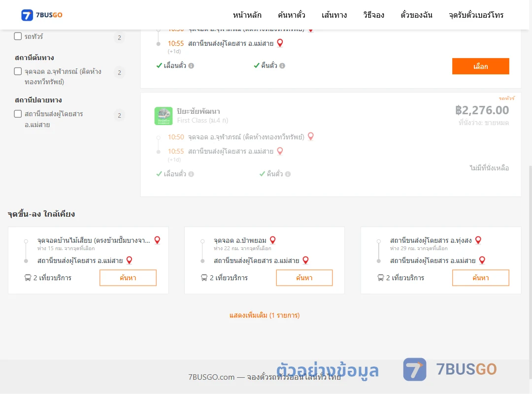Click map pin next to 10:55 แม่สาย station
This screenshot has width=532, height=394.
click(x=280, y=43)
